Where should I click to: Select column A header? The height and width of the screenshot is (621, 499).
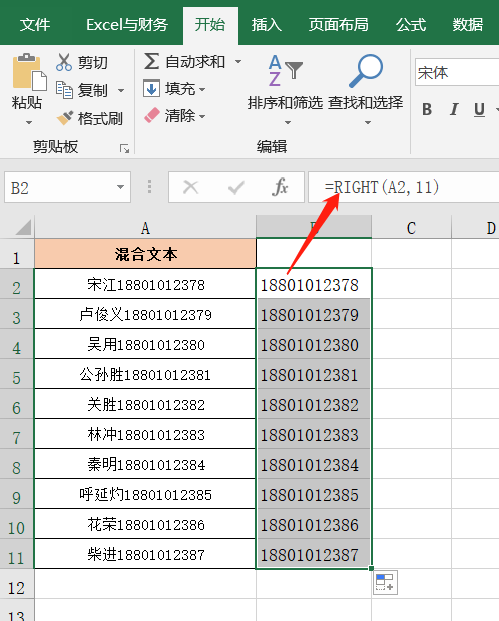pyautogui.click(x=145, y=227)
